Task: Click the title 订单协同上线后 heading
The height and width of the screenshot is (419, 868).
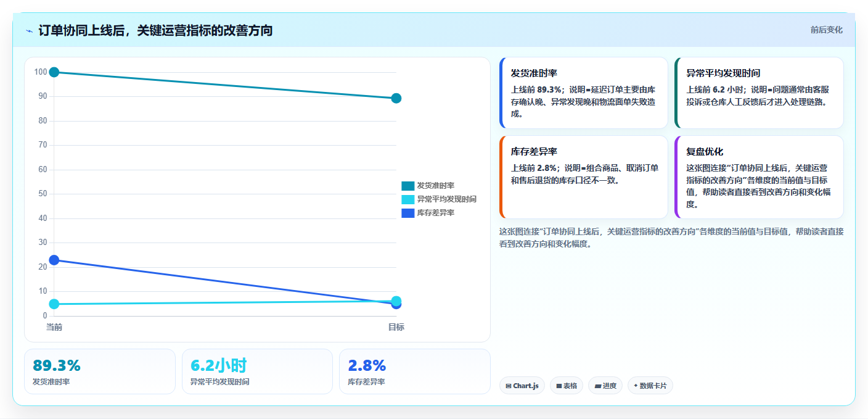Action: pos(155,30)
